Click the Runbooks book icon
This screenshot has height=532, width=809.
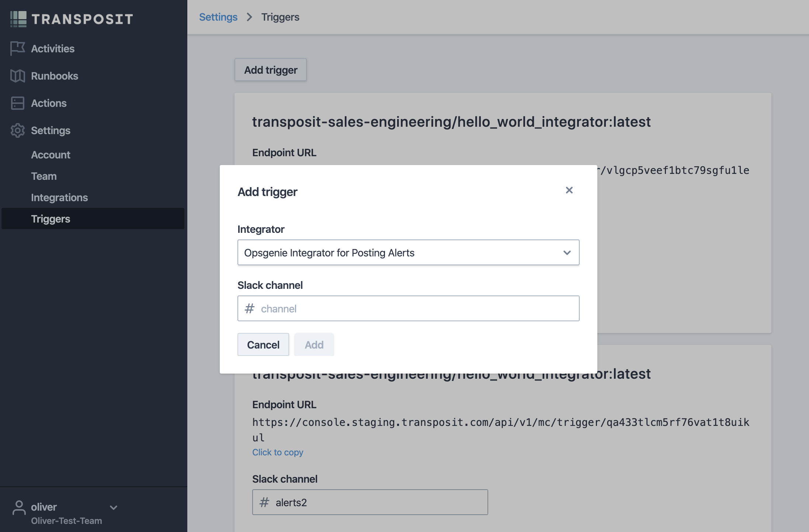[x=17, y=76]
